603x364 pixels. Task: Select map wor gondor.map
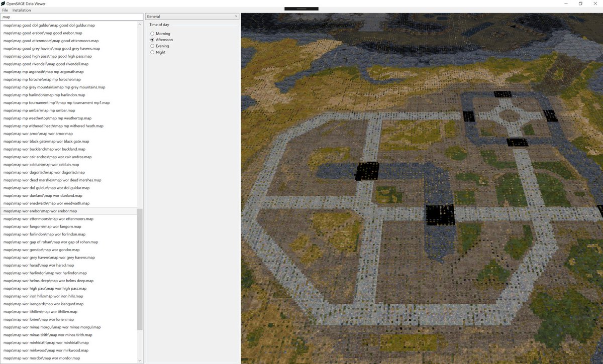(x=69, y=250)
